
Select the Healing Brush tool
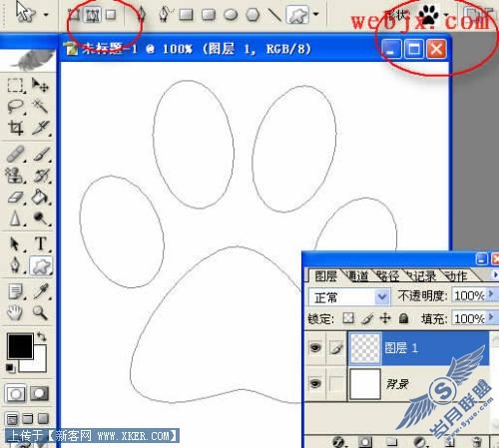point(15,154)
